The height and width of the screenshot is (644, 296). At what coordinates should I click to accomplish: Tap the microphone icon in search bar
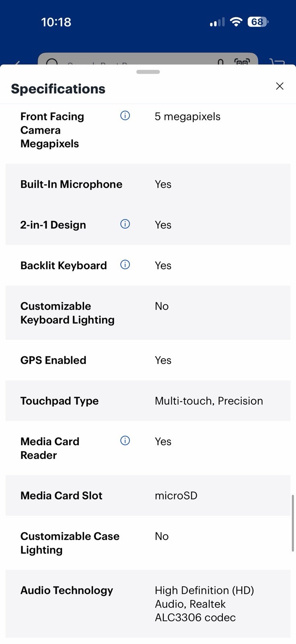(220, 62)
